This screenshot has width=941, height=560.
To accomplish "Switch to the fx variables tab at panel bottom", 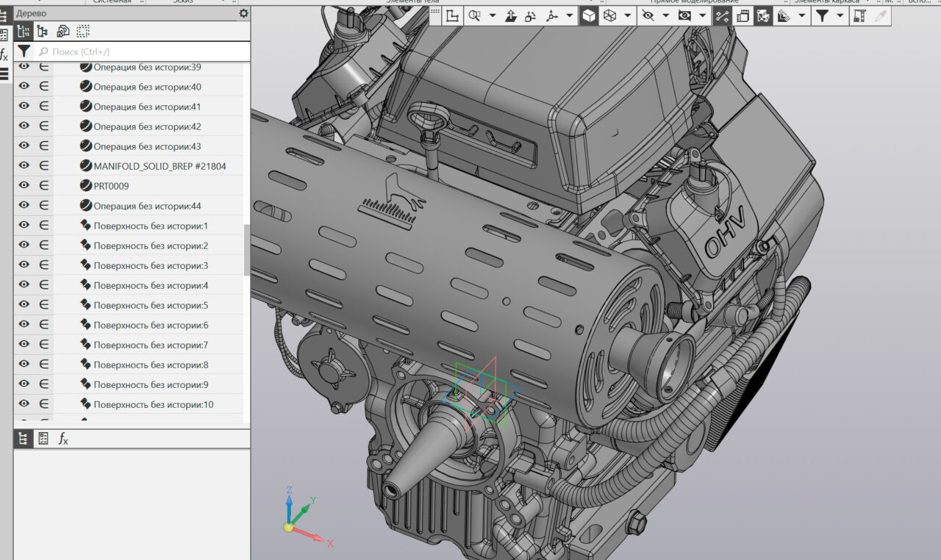I will (x=63, y=439).
